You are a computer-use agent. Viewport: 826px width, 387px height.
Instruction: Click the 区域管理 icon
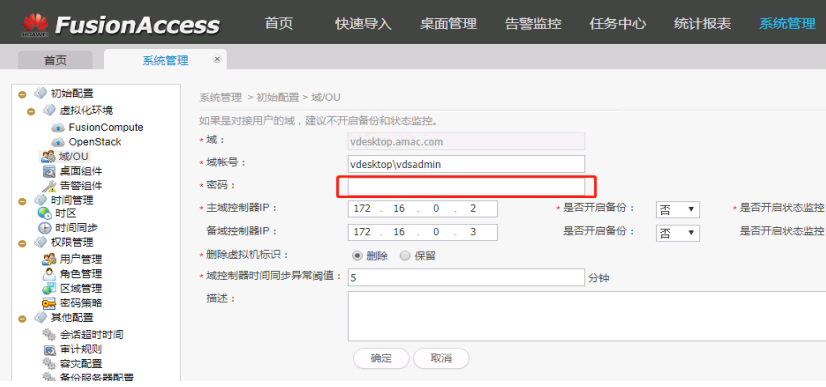49,289
